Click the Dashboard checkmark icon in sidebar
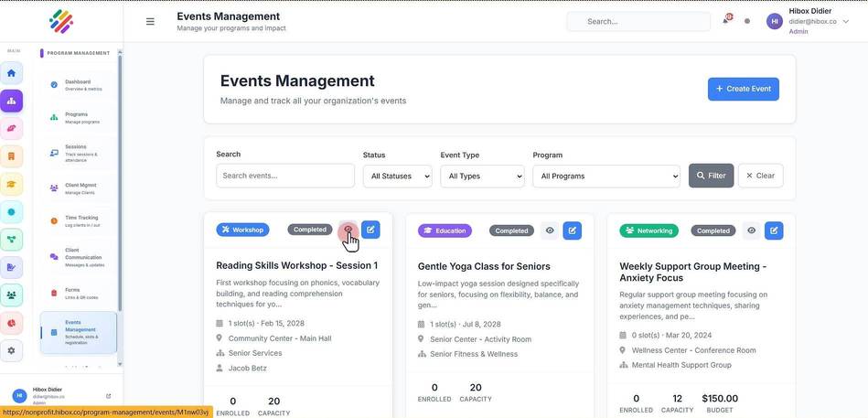This screenshot has width=868, height=418. 54,85
